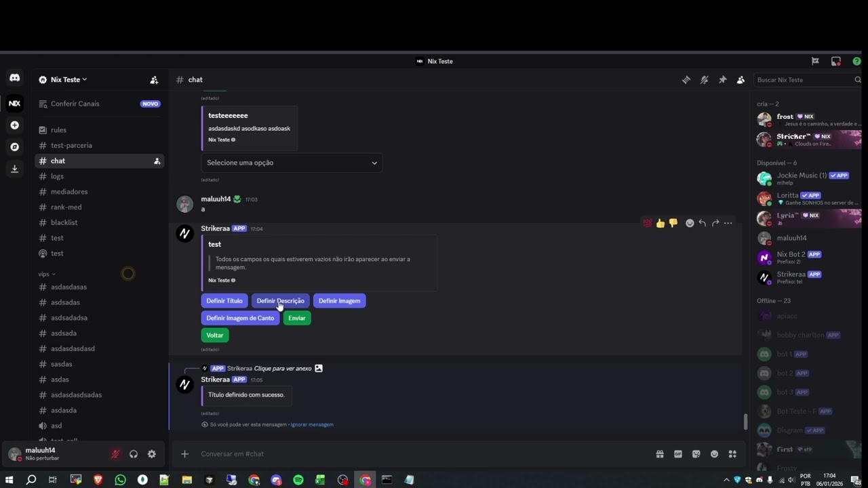Click Ignorar mensagem link
Viewport: 868px width, 488px height.
pyautogui.click(x=312, y=425)
